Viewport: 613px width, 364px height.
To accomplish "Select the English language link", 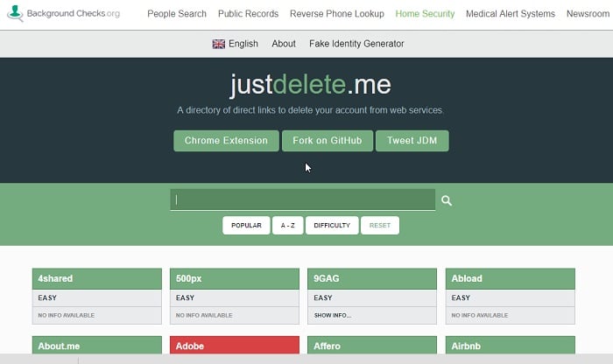I will click(243, 44).
